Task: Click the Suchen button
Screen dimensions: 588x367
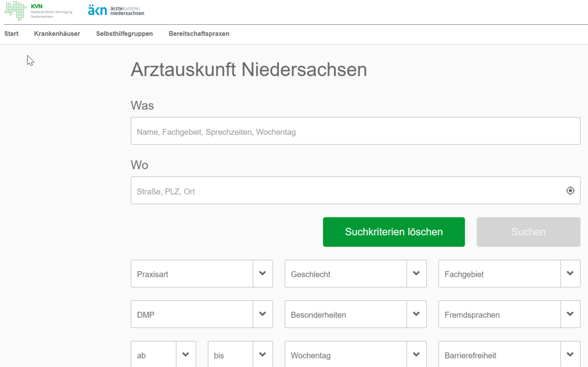Action: (528, 232)
